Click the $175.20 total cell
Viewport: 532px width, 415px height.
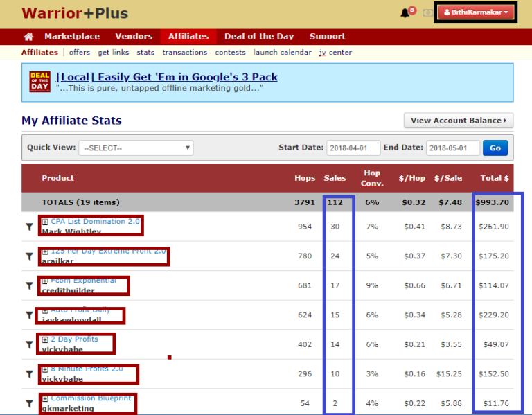click(494, 256)
